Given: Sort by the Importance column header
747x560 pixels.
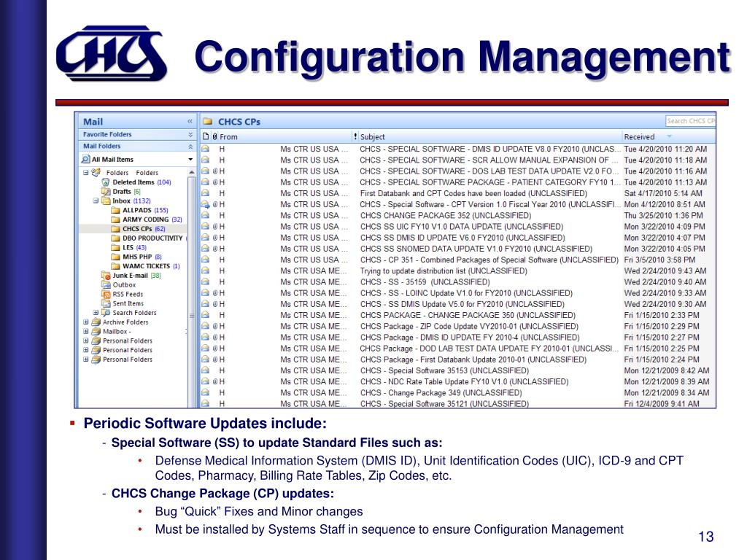Looking at the screenshot, I should point(355,136).
